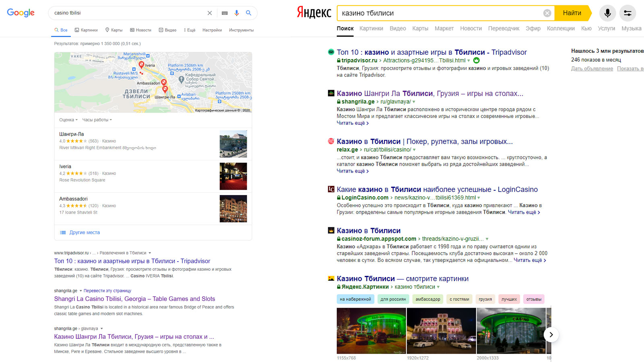This screenshot has height=362, width=644.
Task: Clear the Yandex search field
Action: click(x=547, y=13)
